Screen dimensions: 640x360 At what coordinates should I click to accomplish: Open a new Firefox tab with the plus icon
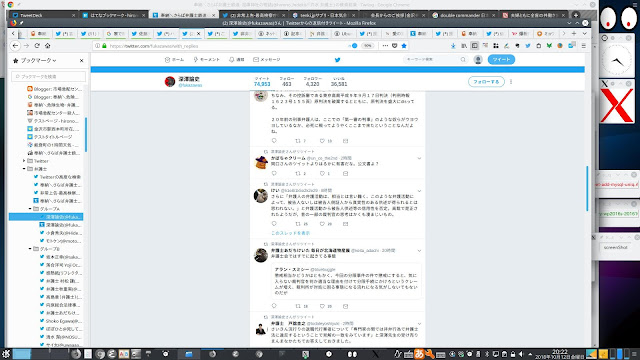(574, 34)
